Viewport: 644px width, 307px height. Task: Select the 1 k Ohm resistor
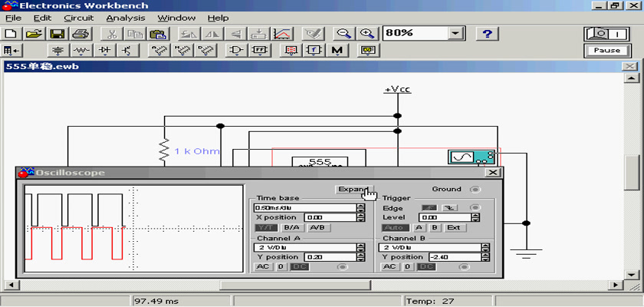[x=164, y=150]
